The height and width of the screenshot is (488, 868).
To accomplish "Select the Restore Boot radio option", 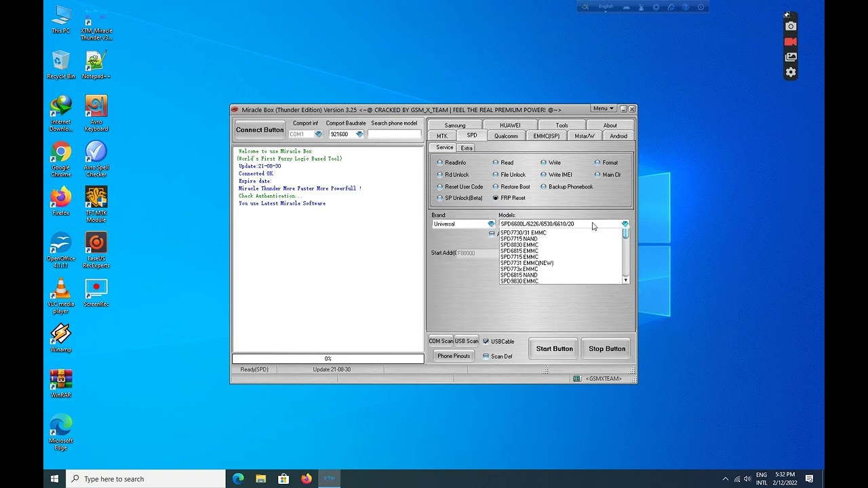I will click(511, 187).
